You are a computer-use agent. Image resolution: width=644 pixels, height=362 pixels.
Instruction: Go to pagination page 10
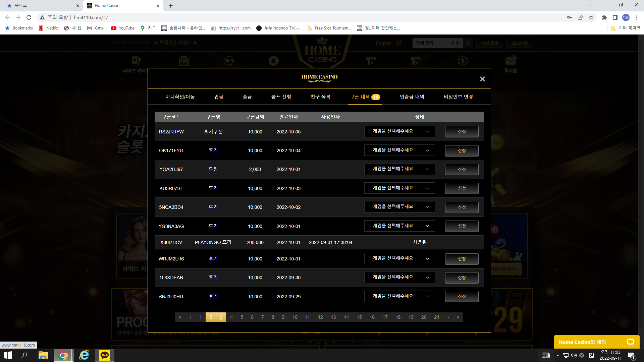[295, 317]
